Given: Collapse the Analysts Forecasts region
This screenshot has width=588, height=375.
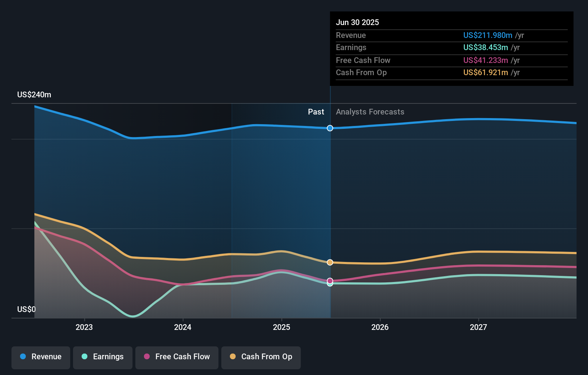Looking at the screenshot, I should (370, 112).
